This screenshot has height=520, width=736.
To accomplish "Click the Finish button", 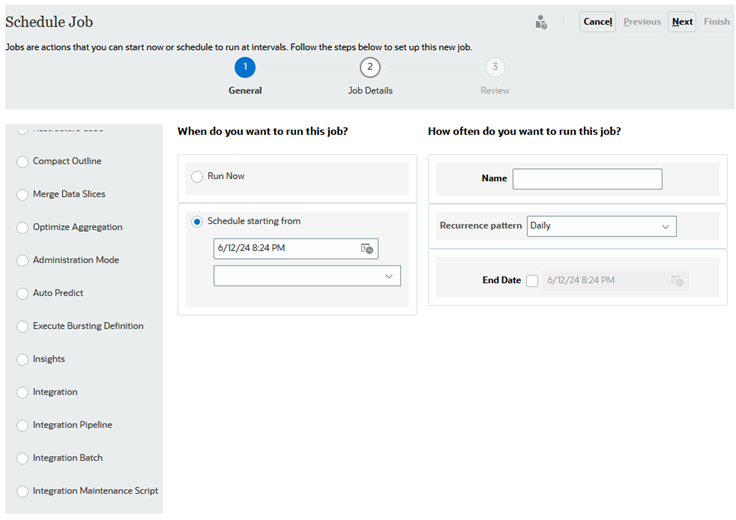I will coord(716,22).
